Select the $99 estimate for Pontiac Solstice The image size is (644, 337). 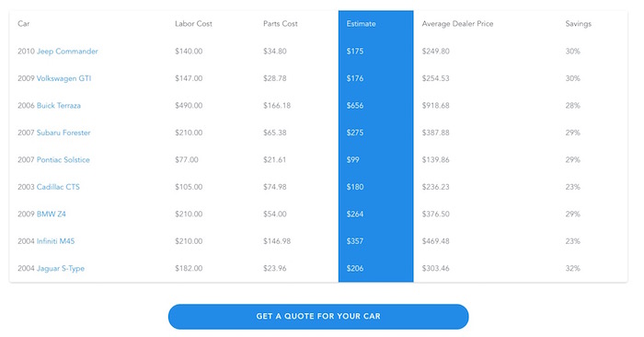click(x=352, y=160)
